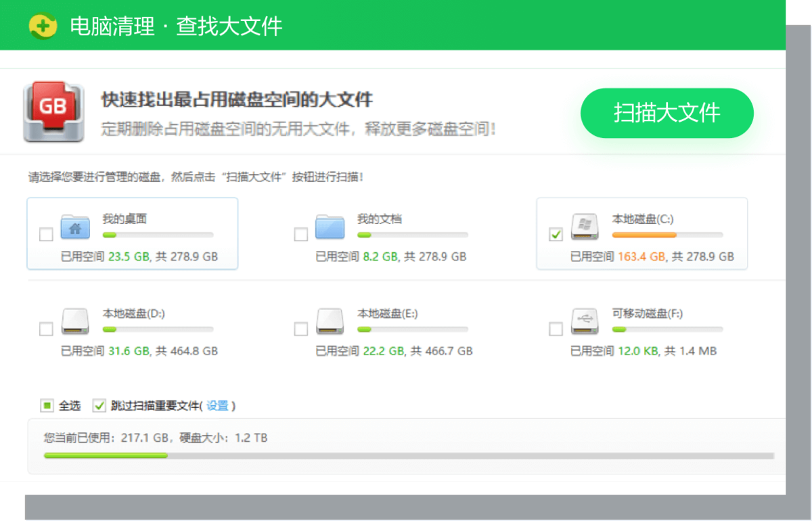Click the 本地磁盘(E:) drive icon

coord(330,323)
